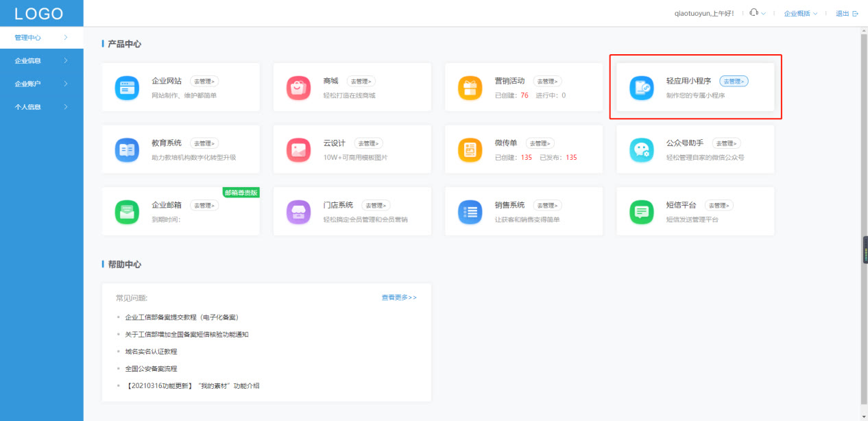The width and height of the screenshot is (868, 421).
Task: Open 【20210316功能更新】我的素材 article
Action: tap(193, 386)
